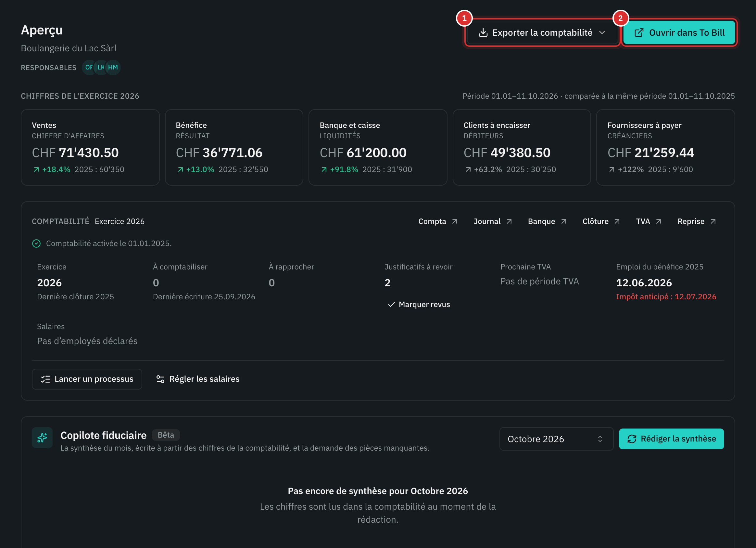
Task: Click Boulangerie du Lac Sàrl company name
Action: (69, 48)
